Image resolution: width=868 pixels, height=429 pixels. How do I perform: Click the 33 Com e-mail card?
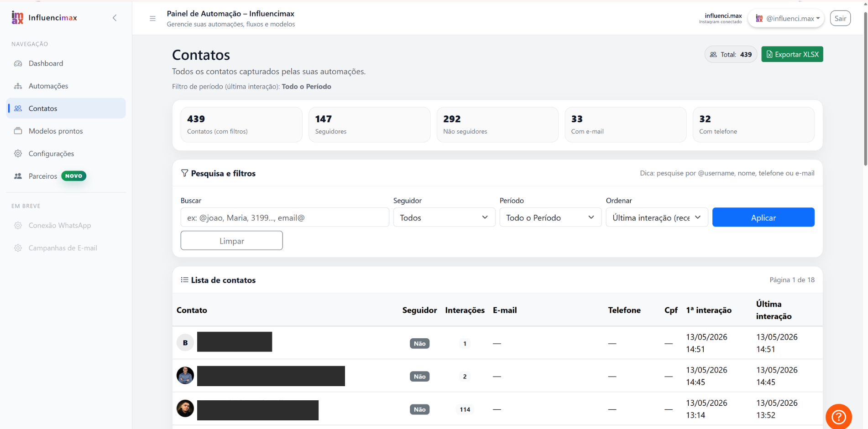click(626, 124)
